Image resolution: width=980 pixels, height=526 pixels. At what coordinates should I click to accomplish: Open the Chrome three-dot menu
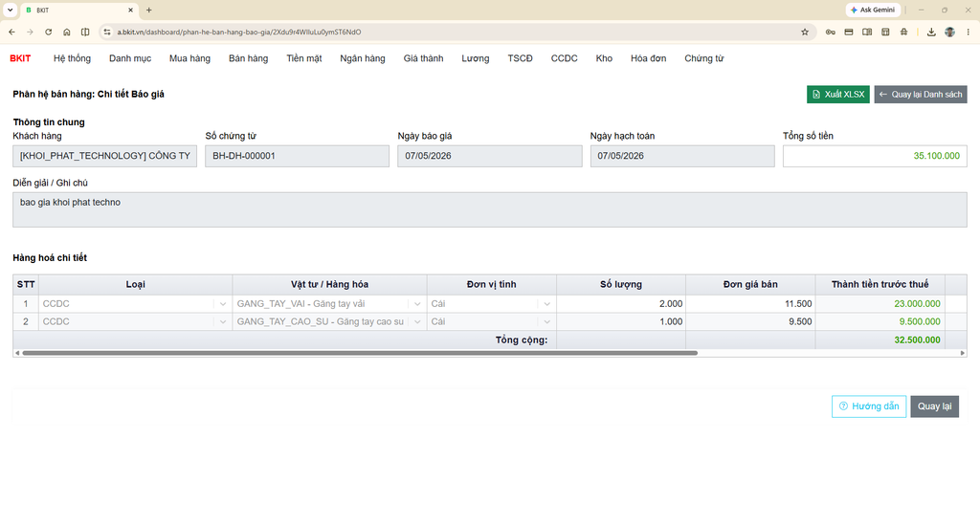coord(968,32)
